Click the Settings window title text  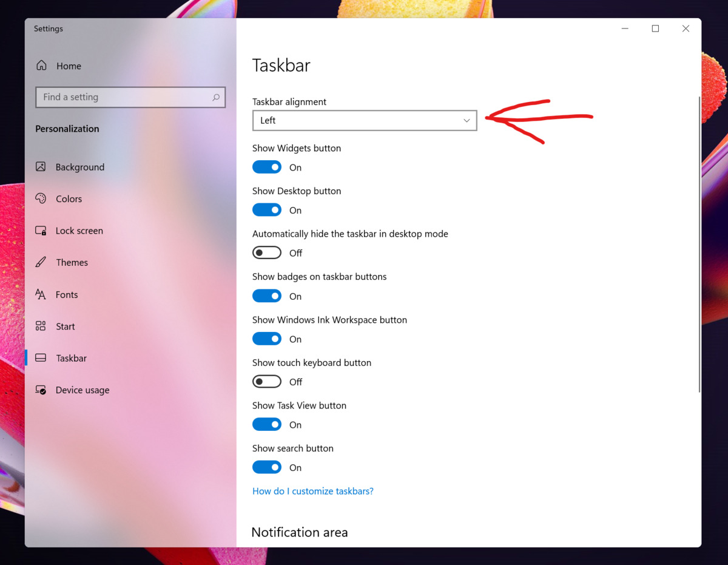pos(49,29)
